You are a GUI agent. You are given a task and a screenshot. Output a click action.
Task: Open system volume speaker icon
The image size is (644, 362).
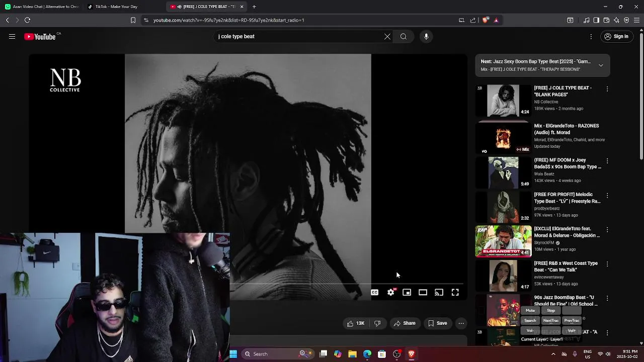pyautogui.click(x=608, y=354)
